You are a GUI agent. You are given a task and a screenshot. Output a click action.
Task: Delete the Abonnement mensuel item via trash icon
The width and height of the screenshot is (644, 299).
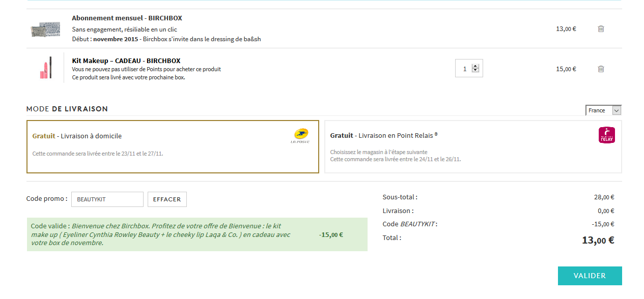[601, 29]
